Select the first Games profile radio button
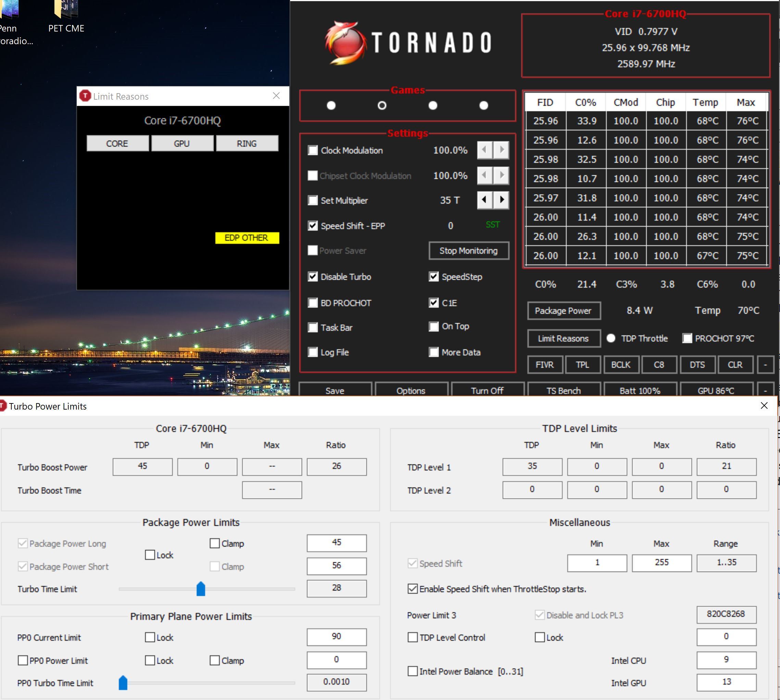 (x=331, y=105)
